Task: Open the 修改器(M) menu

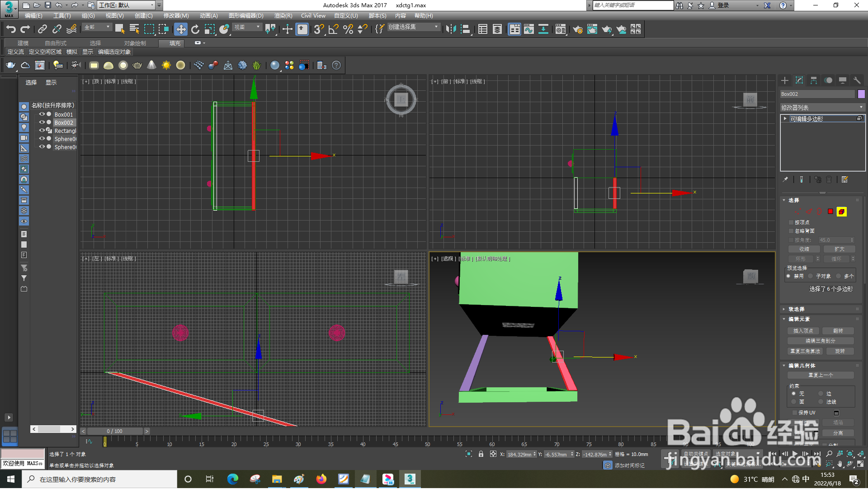Action: pos(176,16)
